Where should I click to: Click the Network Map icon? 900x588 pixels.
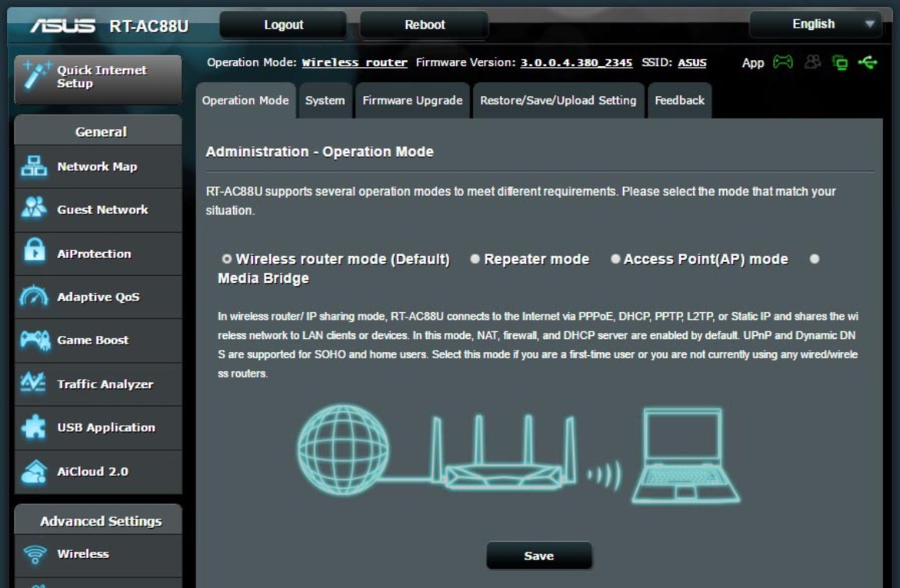coord(34,166)
